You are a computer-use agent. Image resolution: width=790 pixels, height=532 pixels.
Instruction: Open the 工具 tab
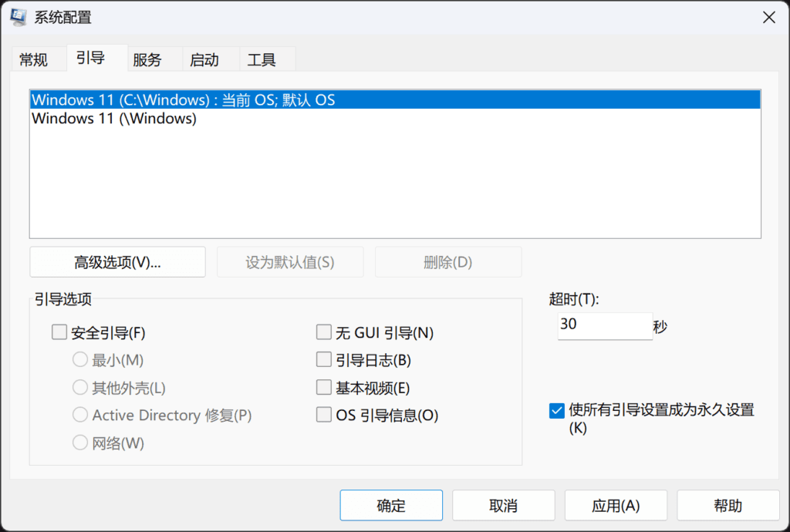point(261,59)
